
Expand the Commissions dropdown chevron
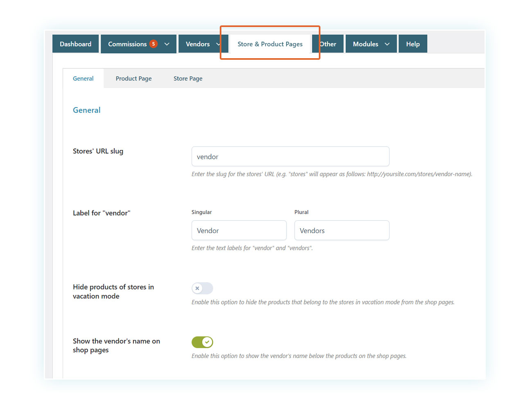(167, 44)
